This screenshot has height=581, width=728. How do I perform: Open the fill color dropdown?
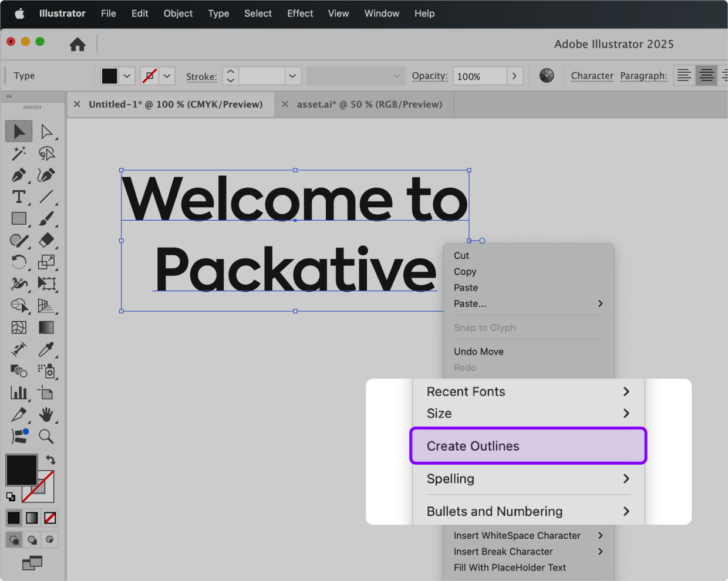coord(127,76)
